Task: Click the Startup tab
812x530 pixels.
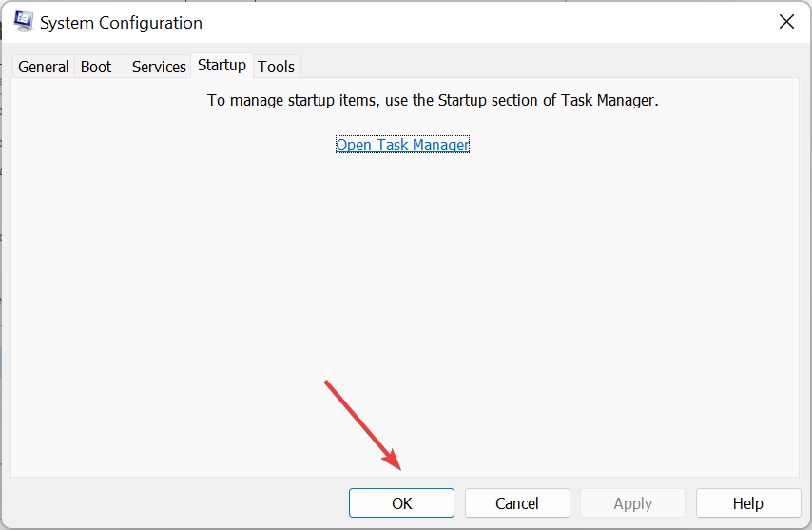Action: [x=222, y=66]
